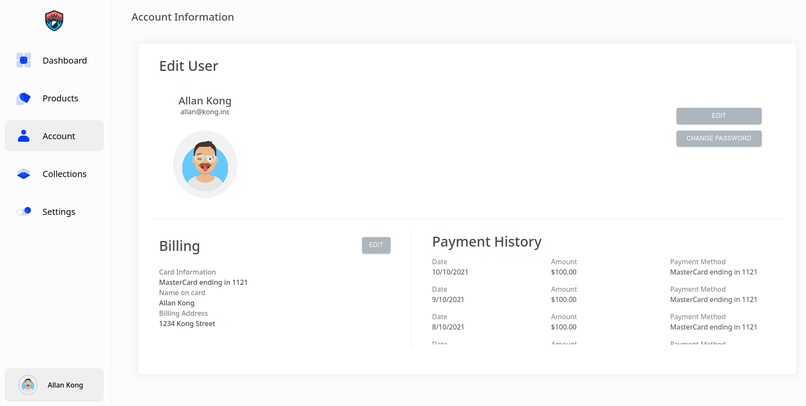The height and width of the screenshot is (406, 806).
Task: Click the billing card value MasterCard ending in 1121
Action: coord(204,282)
